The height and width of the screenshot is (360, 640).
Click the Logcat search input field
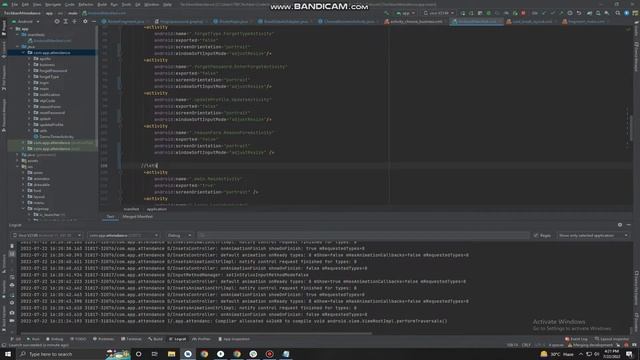coord(363,236)
